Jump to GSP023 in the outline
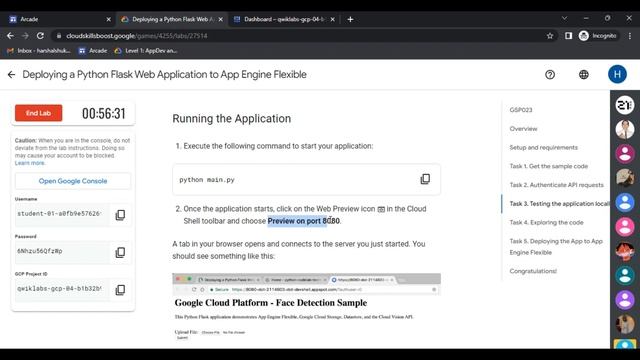Viewport: 640px width, 360px height. [521, 110]
